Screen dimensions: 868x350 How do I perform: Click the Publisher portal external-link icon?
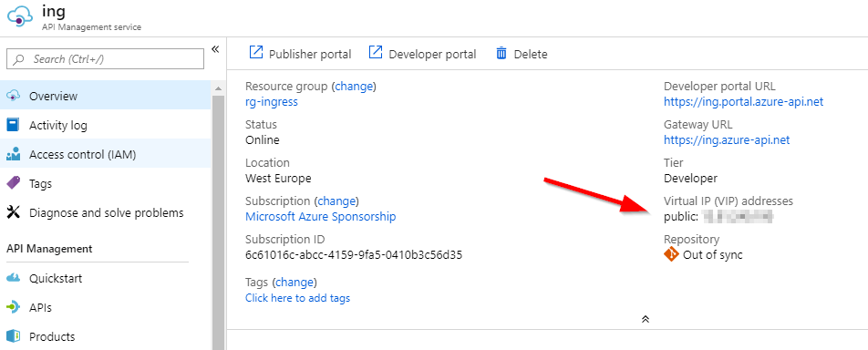[255, 53]
